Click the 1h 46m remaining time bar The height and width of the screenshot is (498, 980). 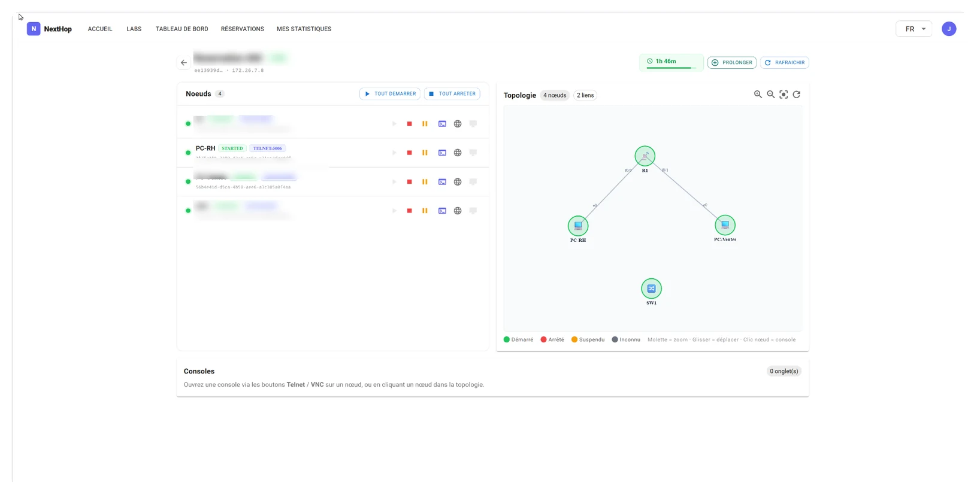point(672,62)
